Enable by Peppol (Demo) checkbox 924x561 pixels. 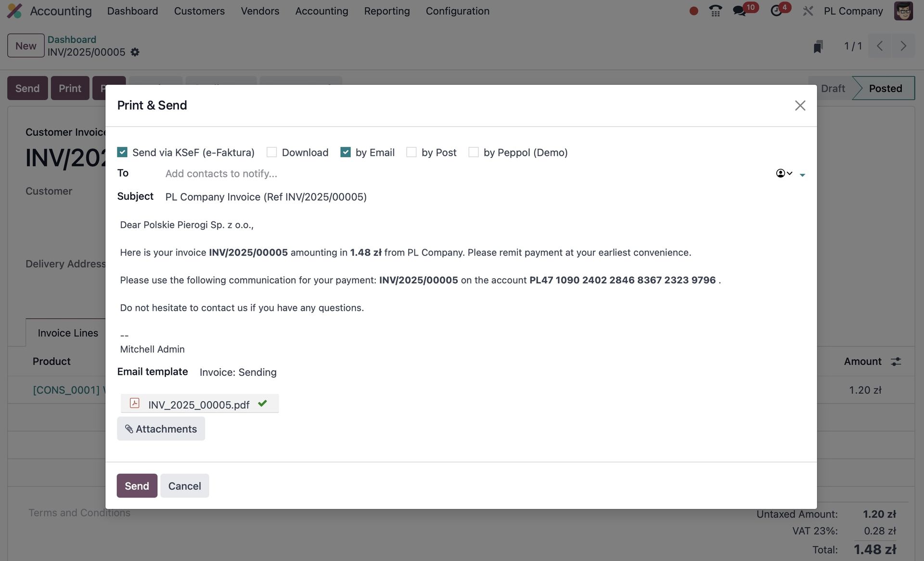(474, 153)
